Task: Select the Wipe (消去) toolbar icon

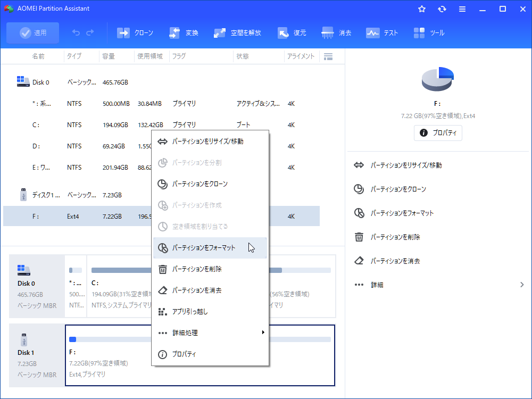Action: (328, 33)
